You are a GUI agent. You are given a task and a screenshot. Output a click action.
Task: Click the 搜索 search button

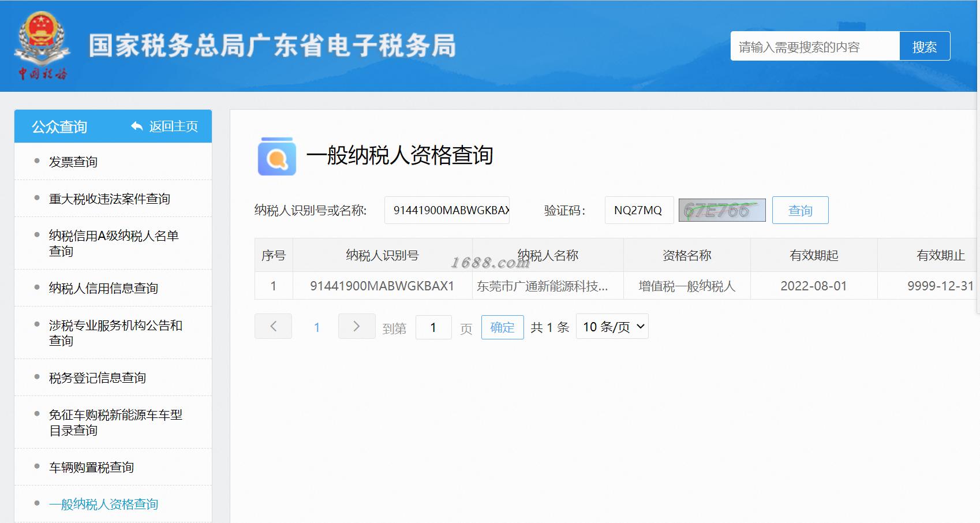click(925, 46)
